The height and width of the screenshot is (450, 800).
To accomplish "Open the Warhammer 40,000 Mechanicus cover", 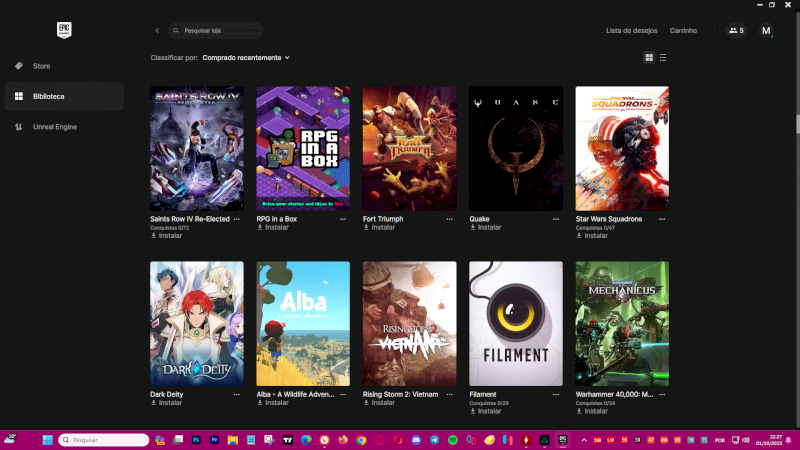I will [622, 323].
